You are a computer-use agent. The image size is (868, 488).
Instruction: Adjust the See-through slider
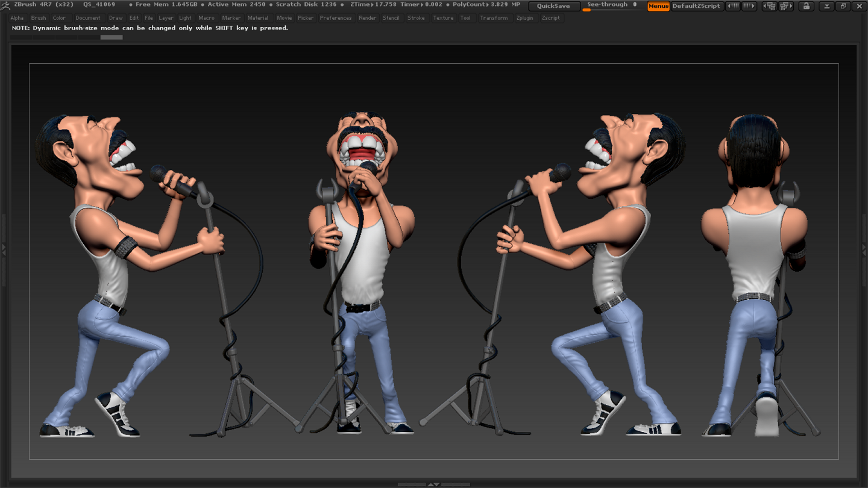(612, 6)
